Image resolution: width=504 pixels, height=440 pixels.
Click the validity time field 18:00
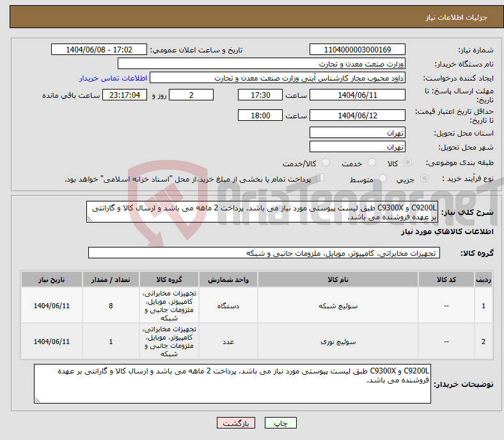[x=260, y=115]
